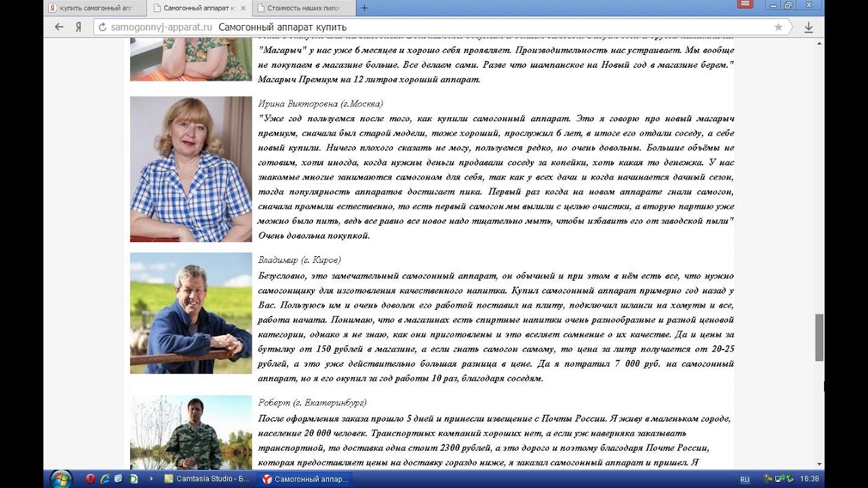The image size is (868, 488).
Task: Click the vertical scrollbar thumb
Action: (819, 337)
